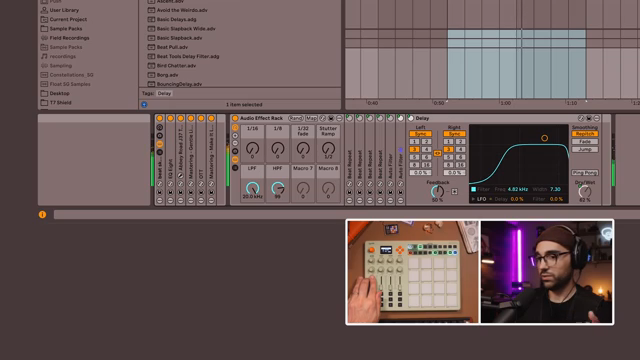Fold the Audio Effect Rack device
This screenshot has width=640, height=360.
339,118
